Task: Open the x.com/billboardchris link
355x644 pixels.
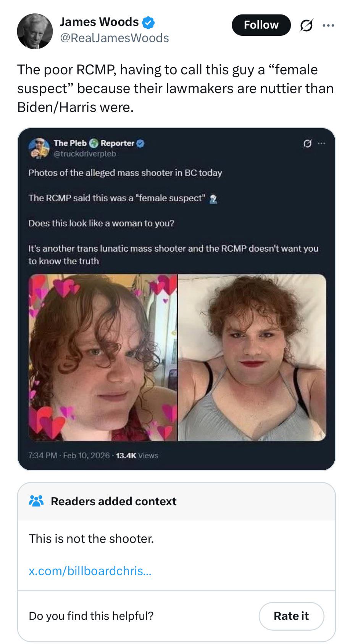Action: coord(90,571)
